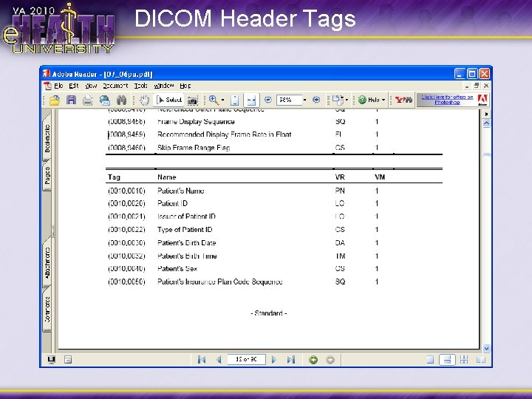Click the Open file folder icon

pos(55,100)
